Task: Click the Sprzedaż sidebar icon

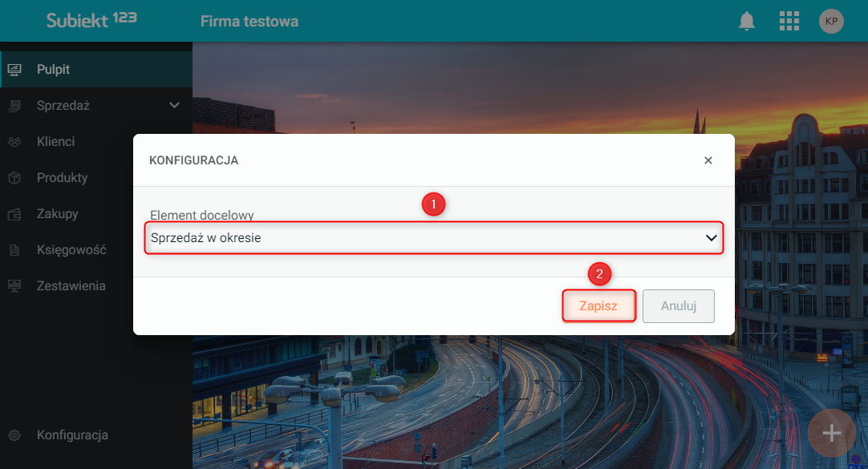Action: click(14, 106)
